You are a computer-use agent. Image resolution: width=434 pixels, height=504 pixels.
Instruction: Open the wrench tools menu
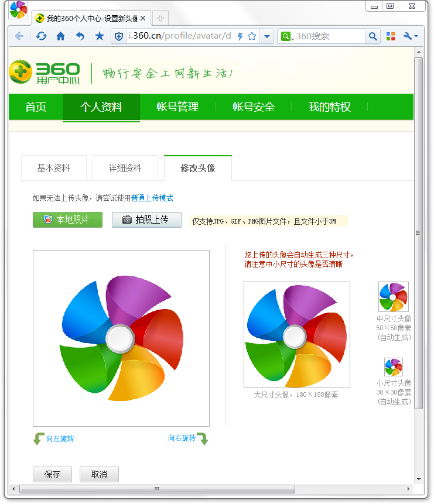point(411,36)
